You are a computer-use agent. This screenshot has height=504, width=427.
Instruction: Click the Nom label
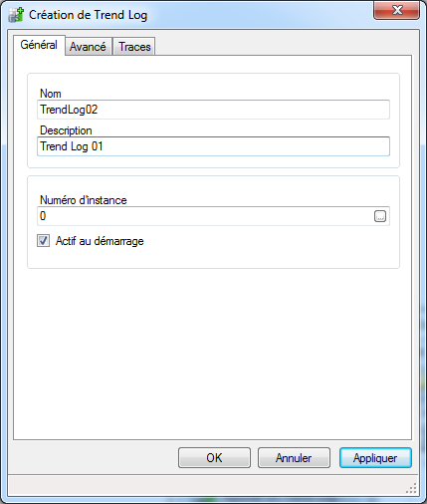51,94
